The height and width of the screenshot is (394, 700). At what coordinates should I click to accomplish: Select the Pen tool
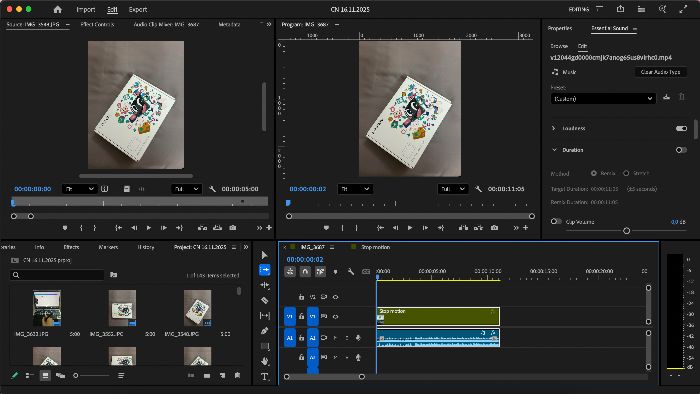(264, 331)
